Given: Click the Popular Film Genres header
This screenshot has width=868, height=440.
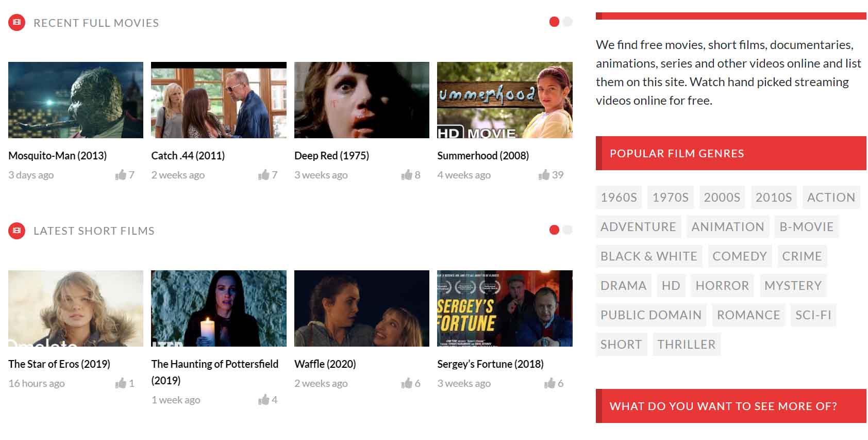Looking at the screenshot, I should click(731, 153).
